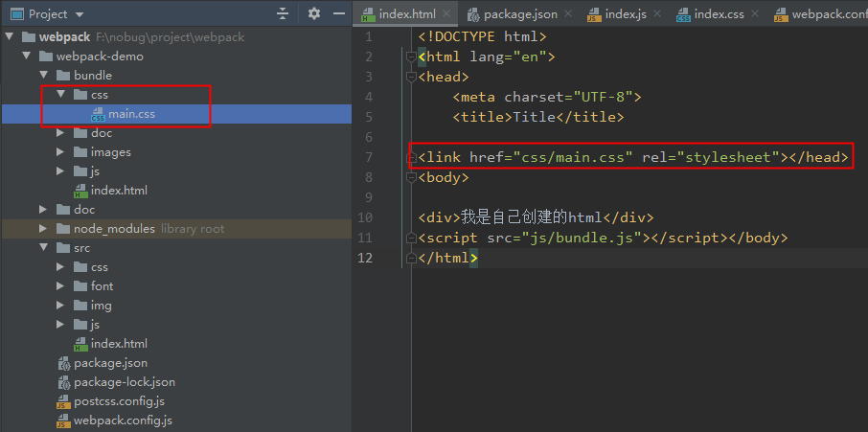Expand the font folder arrow
This screenshot has width=868, height=432.
[61, 286]
